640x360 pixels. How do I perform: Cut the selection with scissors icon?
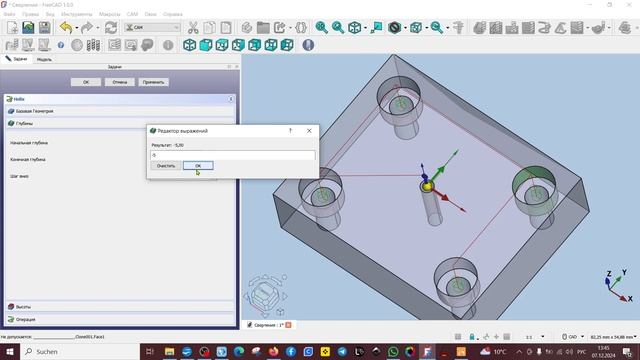193,27
